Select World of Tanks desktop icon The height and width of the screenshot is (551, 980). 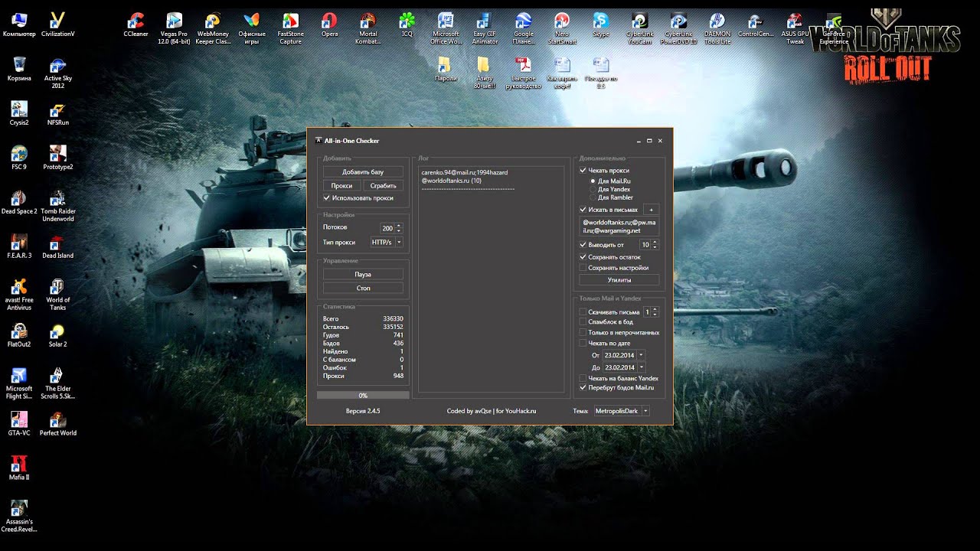click(57, 295)
